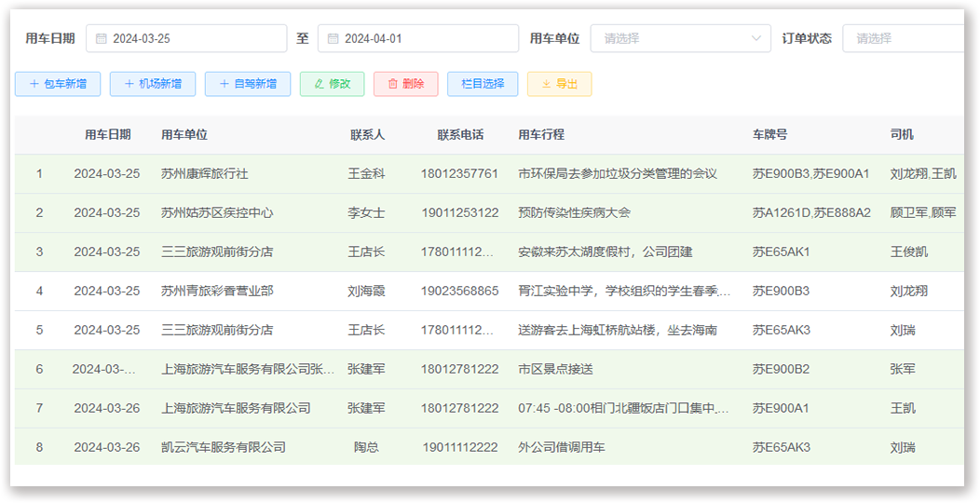Click the 用车日期 column header
Screen dimensions: 980x503
coord(107,135)
